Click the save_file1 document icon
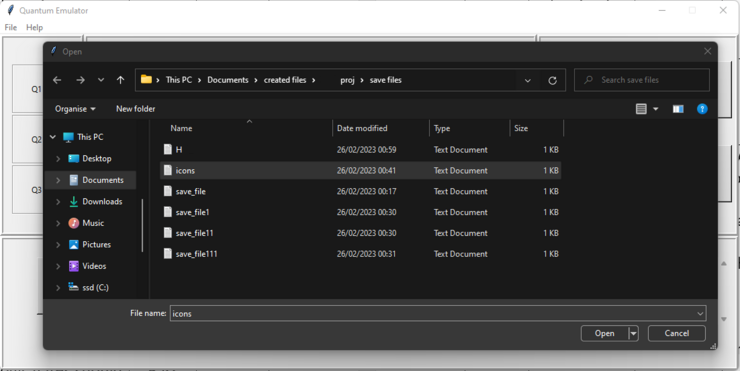740x371 pixels. click(x=168, y=212)
